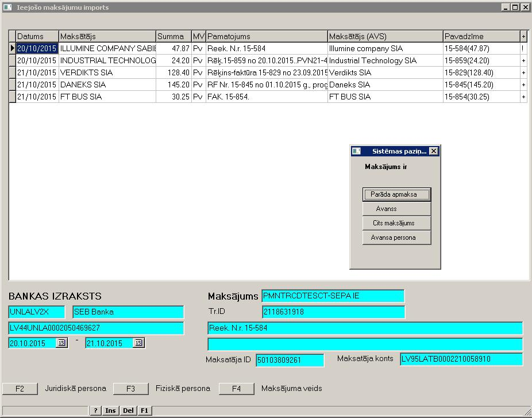Screen dimensions: 532x418
Task: Select the row marker of VERDIKTS row
Action: [12, 72]
